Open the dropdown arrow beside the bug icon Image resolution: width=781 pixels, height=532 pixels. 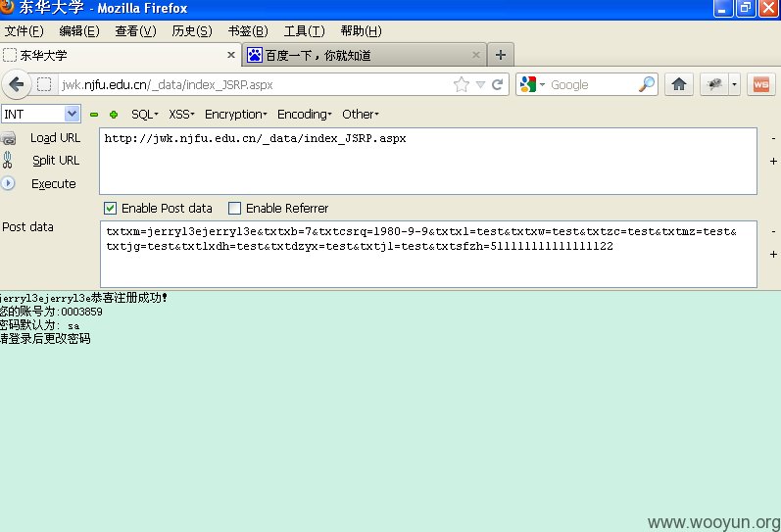pyautogui.click(x=735, y=84)
